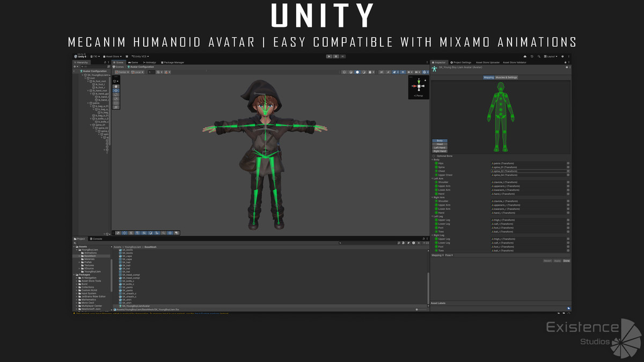
Task: Start Play mode in the Unity toolbar
Action: click(x=330, y=56)
